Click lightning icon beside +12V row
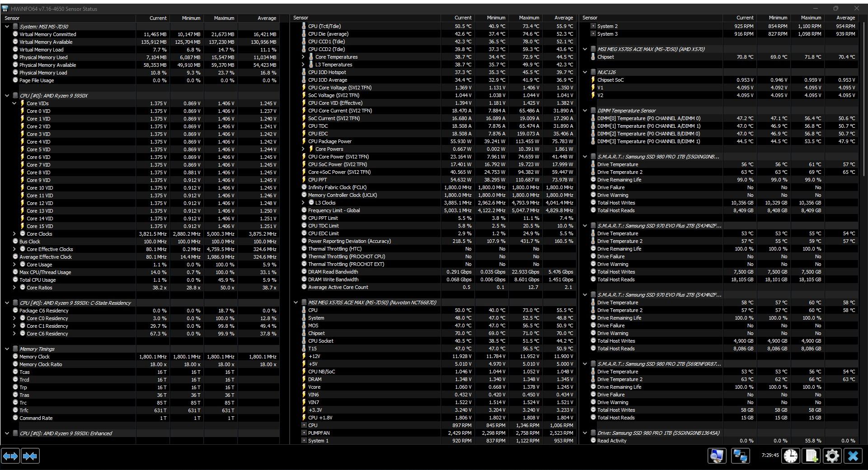Image resolution: width=868 pixels, height=470 pixels. coord(304,356)
